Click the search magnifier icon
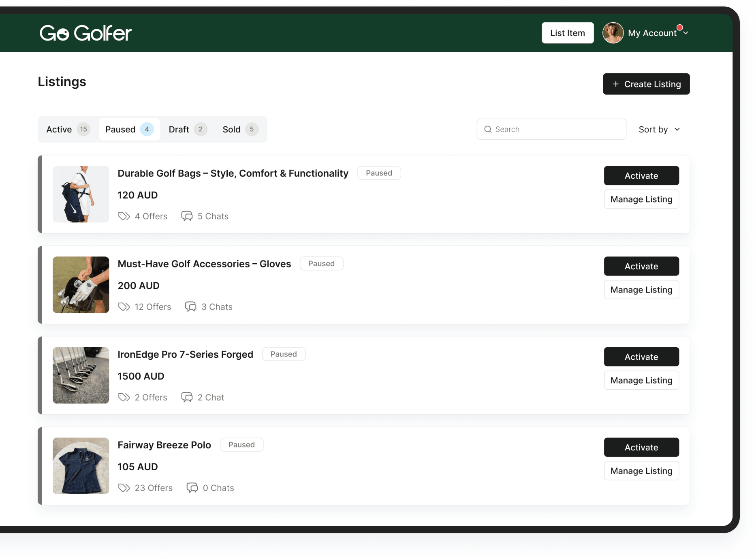The height and width of the screenshot is (559, 756). (489, 129)
